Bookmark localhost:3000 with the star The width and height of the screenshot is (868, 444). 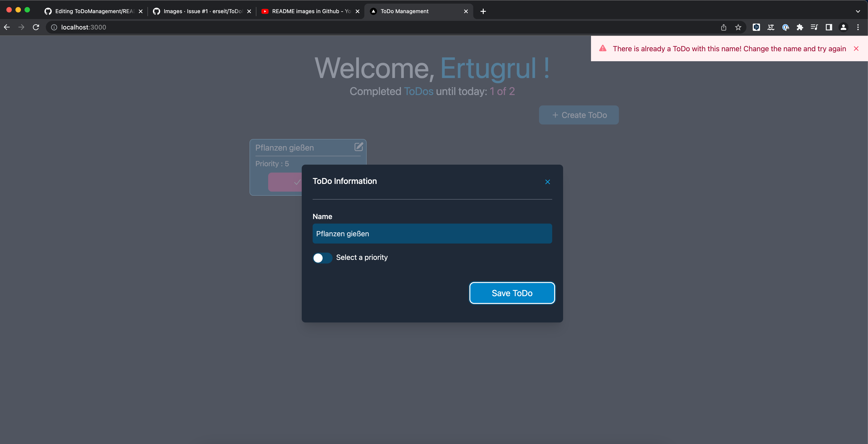click(738, 27)
